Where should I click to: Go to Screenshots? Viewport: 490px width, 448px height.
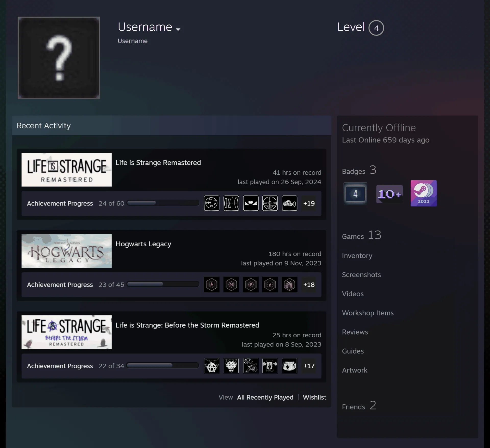tap(361, 275)
